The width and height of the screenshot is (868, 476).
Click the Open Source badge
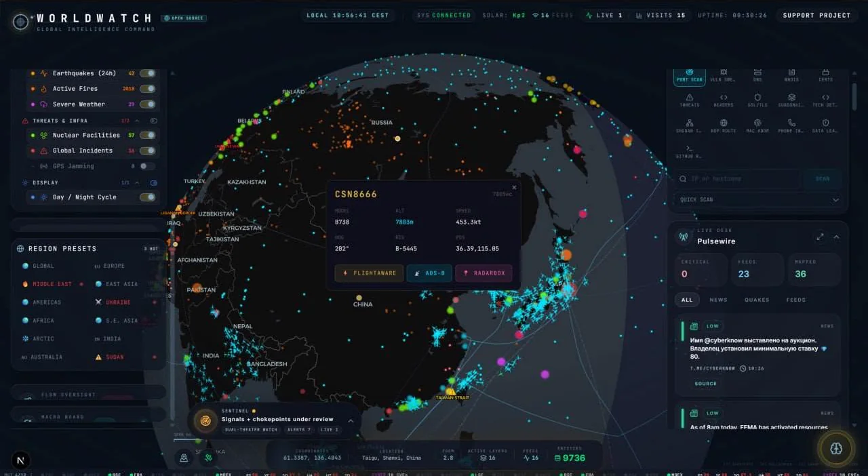click(x=184, y=18)
